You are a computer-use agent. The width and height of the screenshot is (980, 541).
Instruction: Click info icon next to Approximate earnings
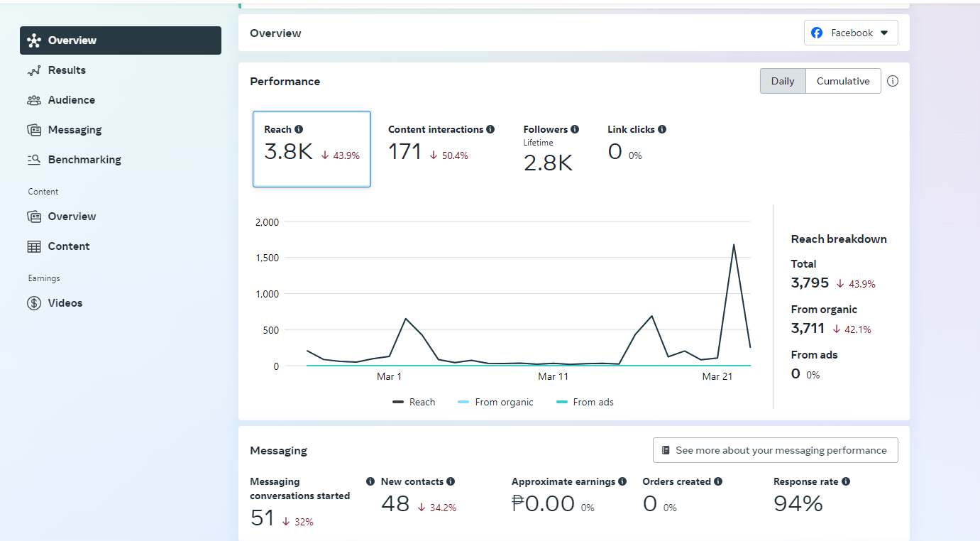pyautogui.click(x=622, y=481)
